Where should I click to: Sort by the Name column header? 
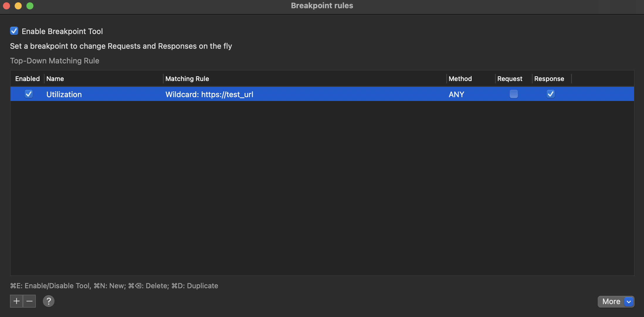click(x=55, y=79)
